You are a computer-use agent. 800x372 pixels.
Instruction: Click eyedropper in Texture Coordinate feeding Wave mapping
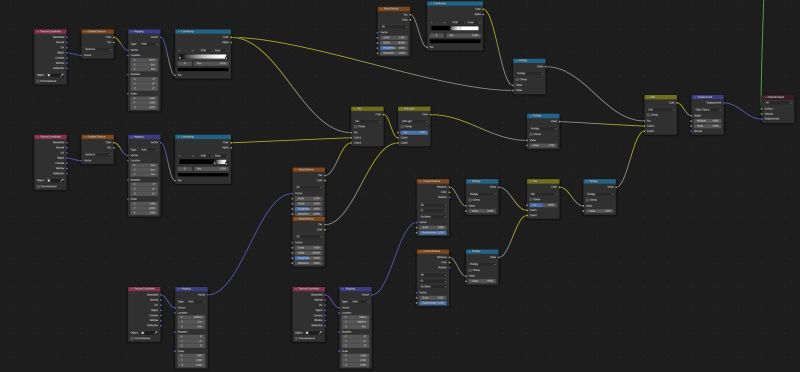[156, 332]
